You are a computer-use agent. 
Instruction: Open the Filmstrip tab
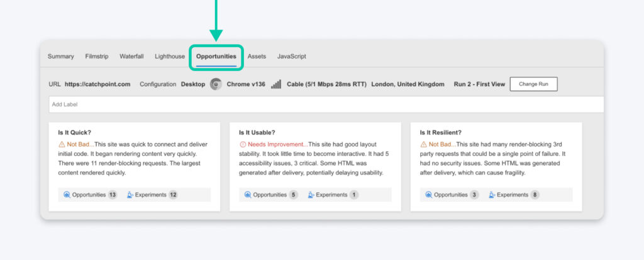97,56
